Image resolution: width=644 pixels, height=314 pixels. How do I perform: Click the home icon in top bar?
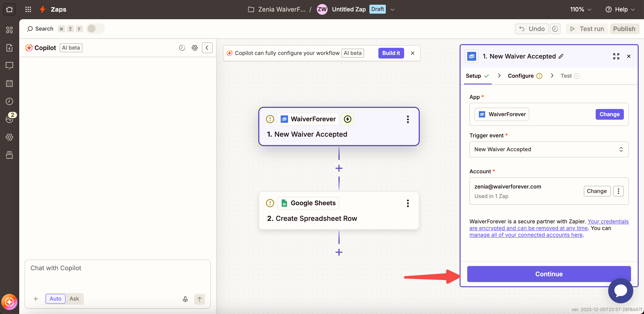[9, 9]
